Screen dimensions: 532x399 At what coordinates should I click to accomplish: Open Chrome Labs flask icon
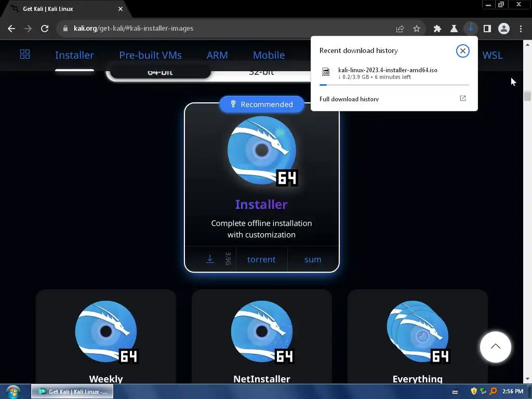[454, 29]
